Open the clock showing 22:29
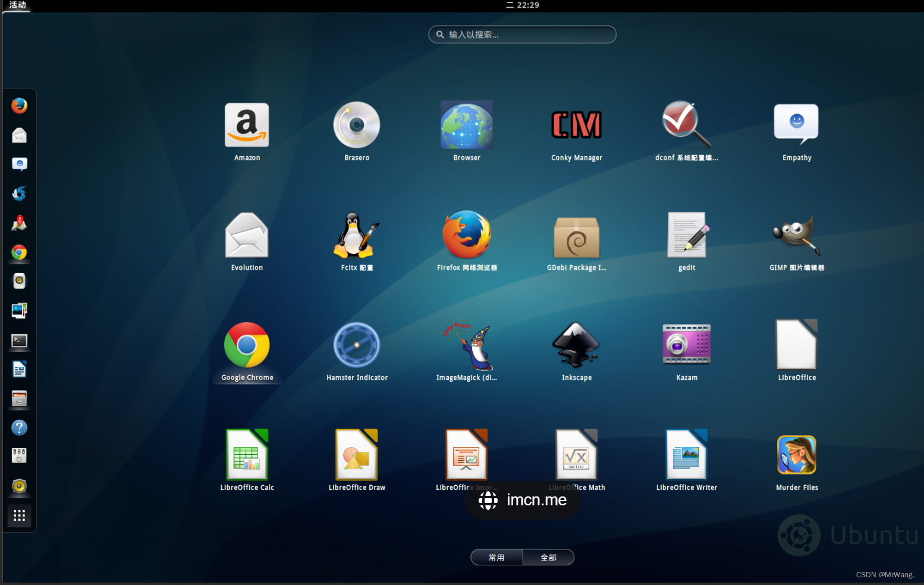 point(522,5)
